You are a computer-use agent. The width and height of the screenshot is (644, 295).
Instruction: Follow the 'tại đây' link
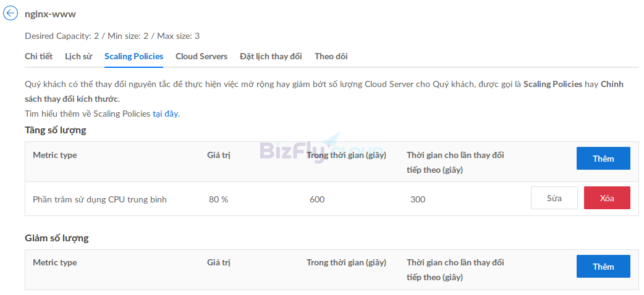[x=166, y=114]
